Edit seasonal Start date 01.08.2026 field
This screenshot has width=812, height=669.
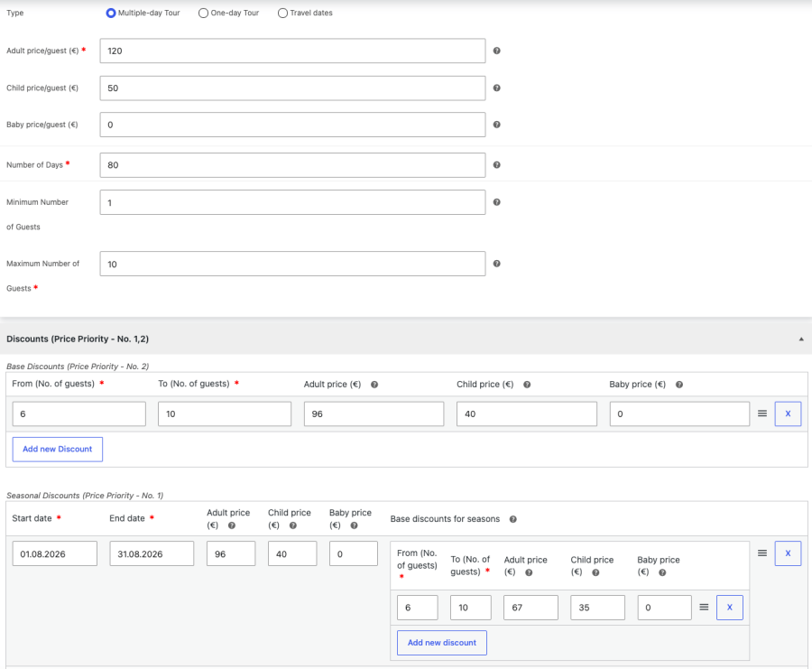click(55, 553)
